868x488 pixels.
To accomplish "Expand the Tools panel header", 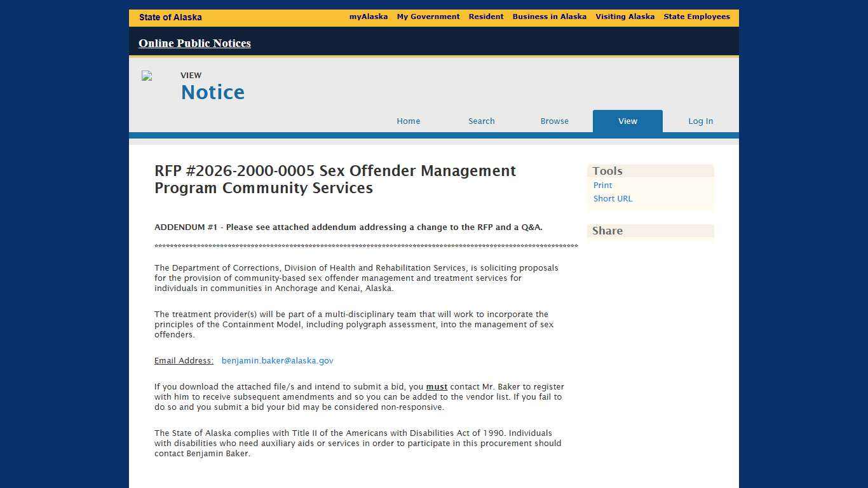I will pos(607,171).
